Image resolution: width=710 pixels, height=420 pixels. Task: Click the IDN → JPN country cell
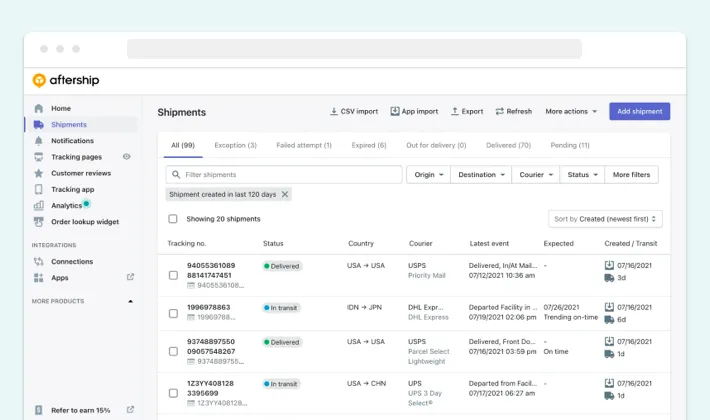pos(364,307)
